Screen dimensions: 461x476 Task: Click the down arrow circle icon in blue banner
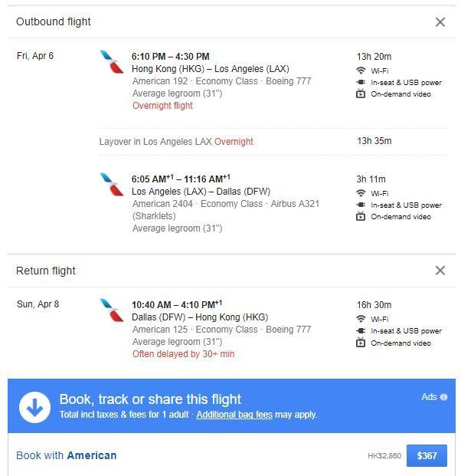coord(34,406)
